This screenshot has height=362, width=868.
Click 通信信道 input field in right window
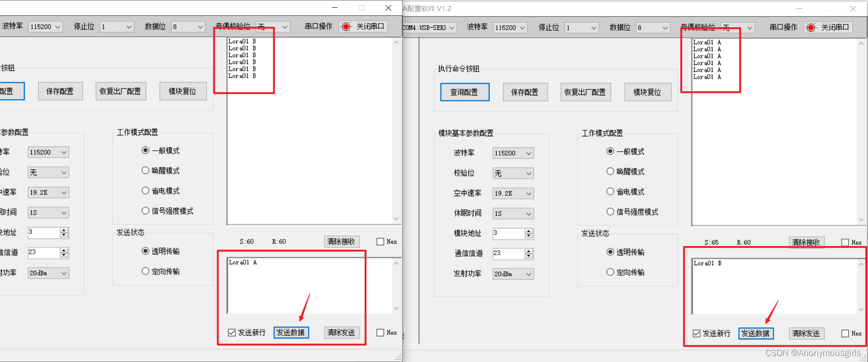[509, 254]
